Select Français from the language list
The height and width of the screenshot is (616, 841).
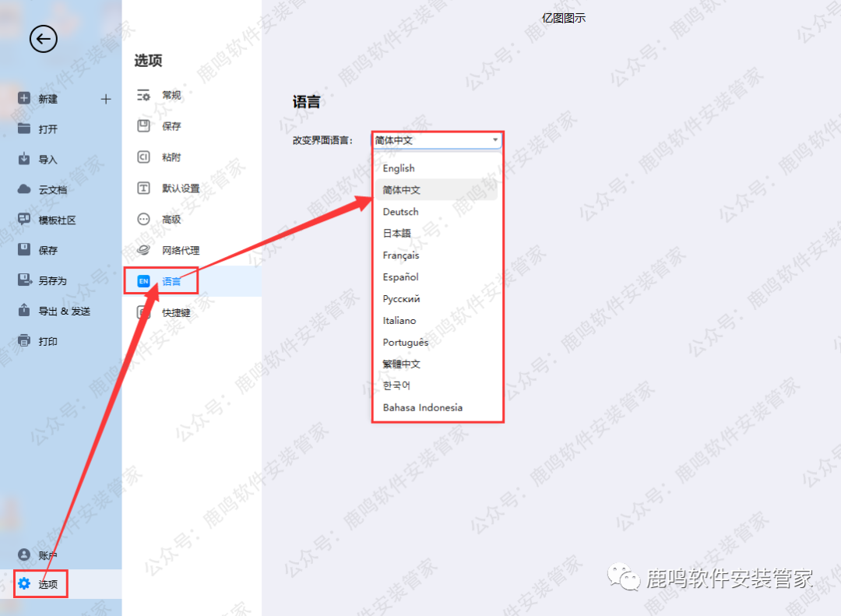coord(401,255)
